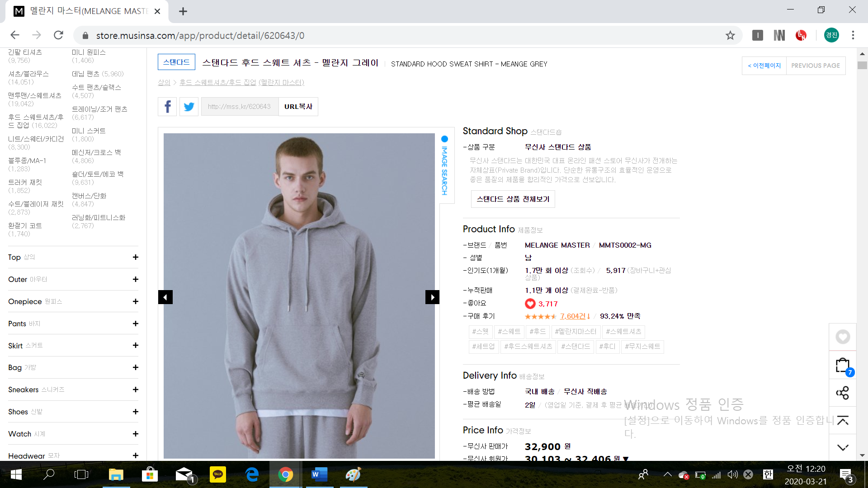Click the browser address bar URL

pos(200,35)
